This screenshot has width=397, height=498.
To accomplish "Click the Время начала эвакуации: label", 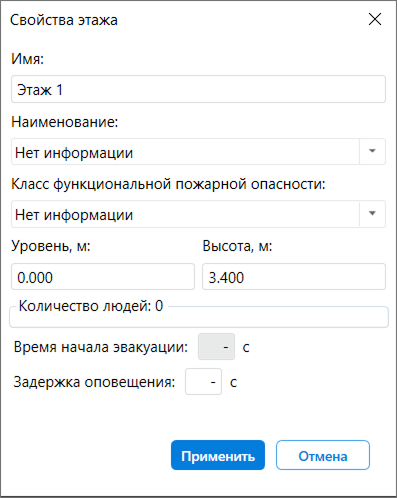I will click(101, 347).
